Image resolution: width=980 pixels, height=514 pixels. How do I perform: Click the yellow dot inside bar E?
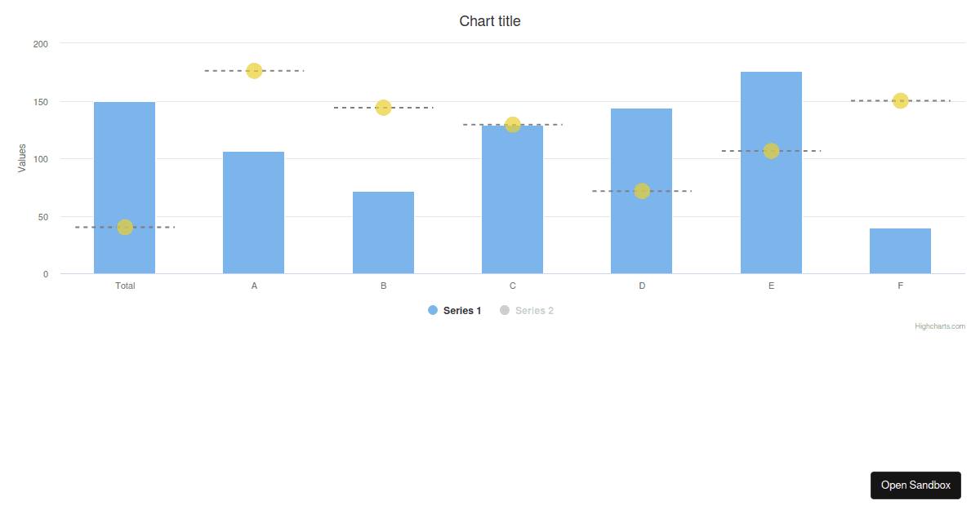point(771,150)
